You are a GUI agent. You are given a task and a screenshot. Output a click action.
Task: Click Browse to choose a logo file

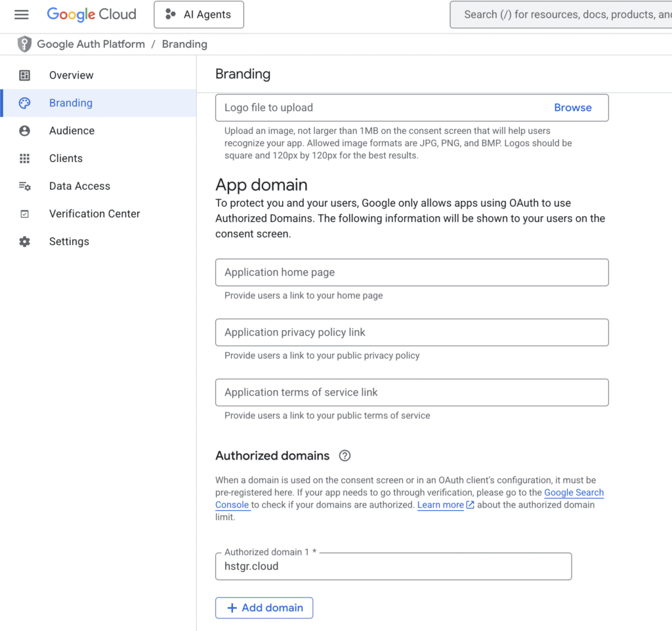[572, 107]
